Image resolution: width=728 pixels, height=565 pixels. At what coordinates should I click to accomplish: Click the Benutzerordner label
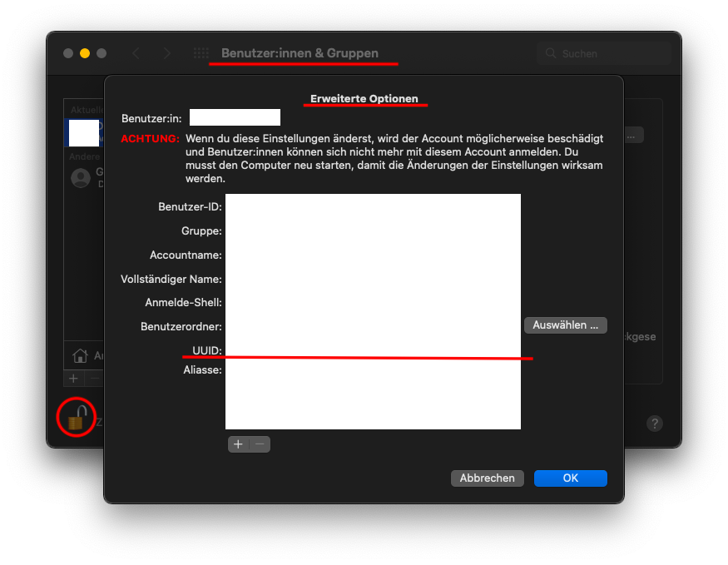[181, 326]
